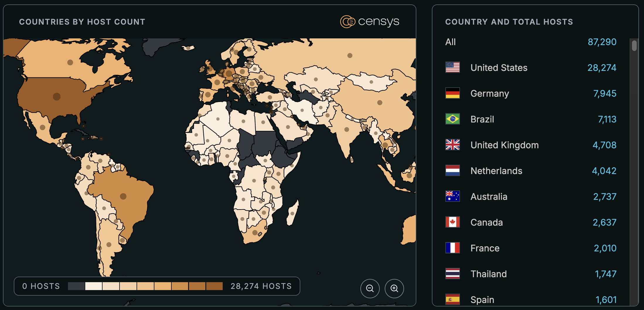Click the Australia flag icon
The image size is (644, 310).
tap(452, 196)
